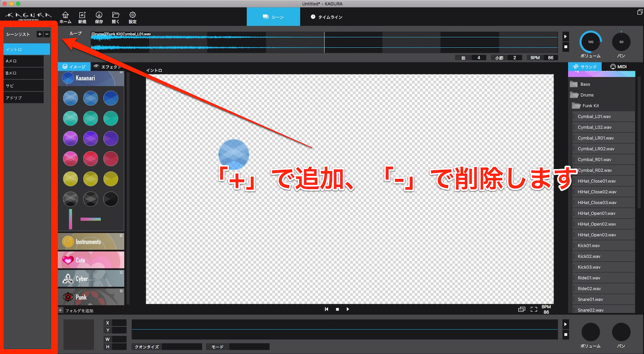The width and height of the screenshot is (644, 354).
Task: Expand the Instruments image folder
Action: [x=91, y=242]
